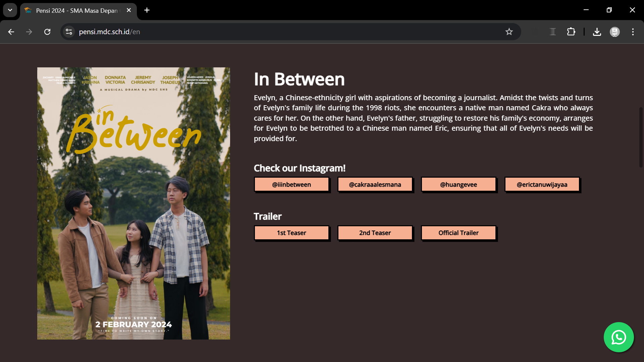
Task: View site information icon in address bar
Action: click(x=69, y=32)
